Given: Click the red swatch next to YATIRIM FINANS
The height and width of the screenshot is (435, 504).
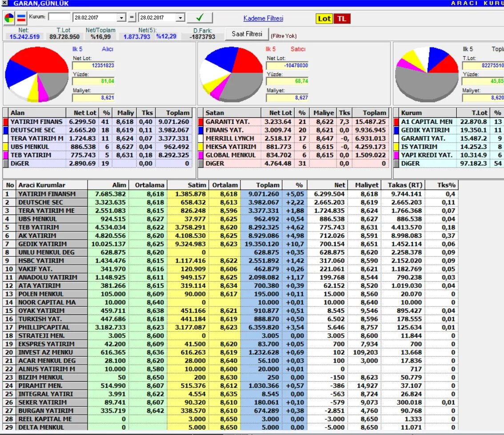Looking at the screenshot, I should point(5,122).
